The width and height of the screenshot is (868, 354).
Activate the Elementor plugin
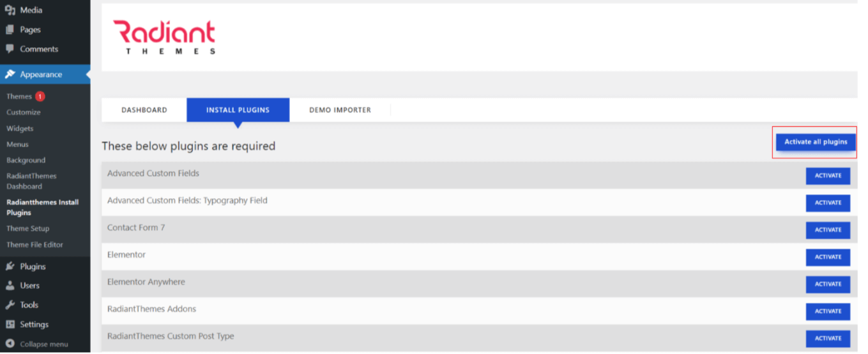828,257
